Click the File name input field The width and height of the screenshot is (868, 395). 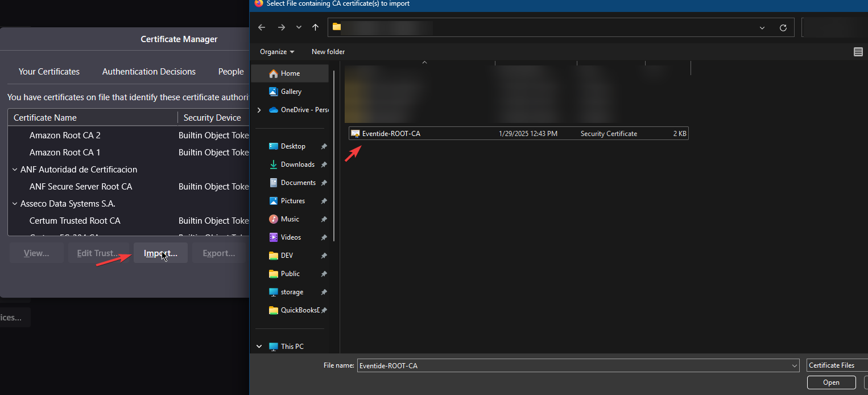pyautogui.click(x=574, y=365)
